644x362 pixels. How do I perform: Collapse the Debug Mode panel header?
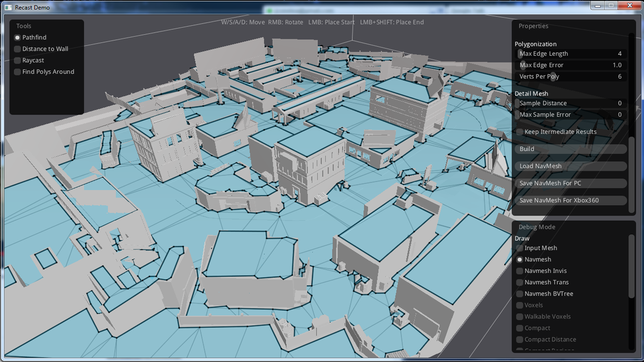point(537,227)
